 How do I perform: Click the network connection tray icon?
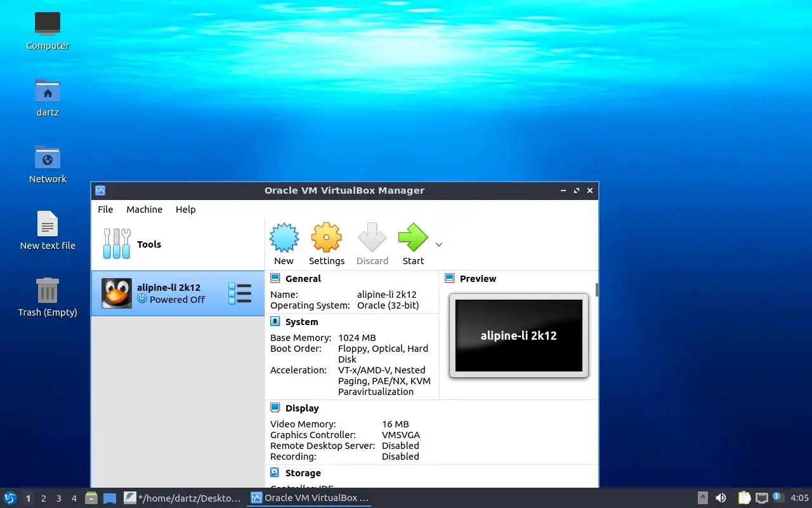point(762,498)
